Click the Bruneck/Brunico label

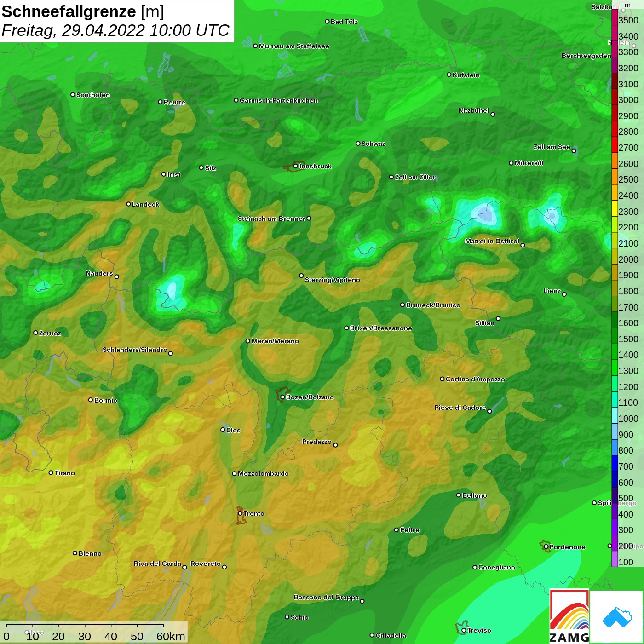(x=433, y=305)
